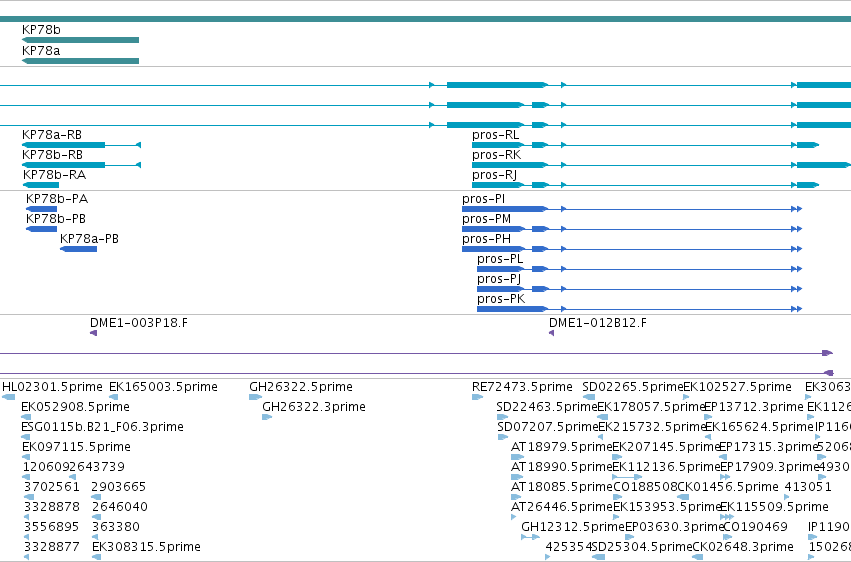Image resolution: width=851 pixels, height=562 pixels.
Task: Click the 2903665 feature label
Action: 118,487
